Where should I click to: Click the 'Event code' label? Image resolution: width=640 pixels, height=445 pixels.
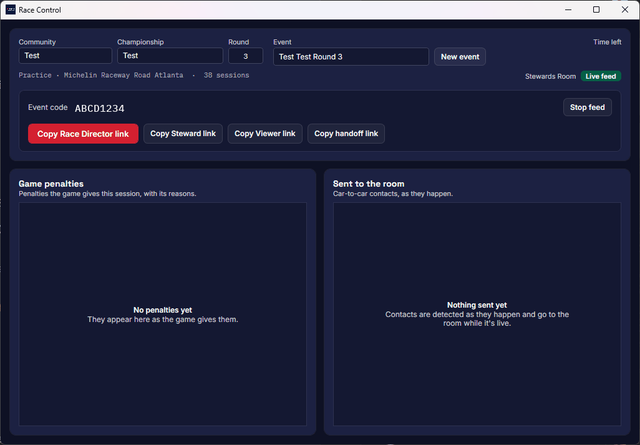coord(48,107)
